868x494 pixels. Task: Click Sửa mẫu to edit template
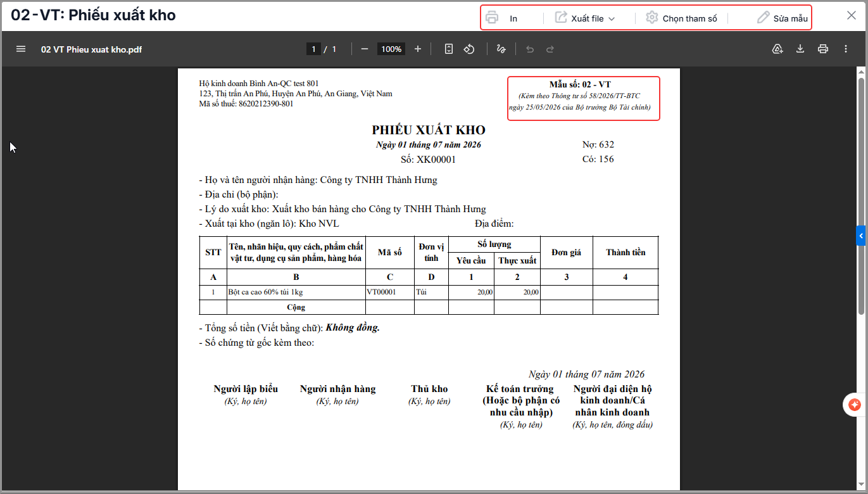point(783,18)
